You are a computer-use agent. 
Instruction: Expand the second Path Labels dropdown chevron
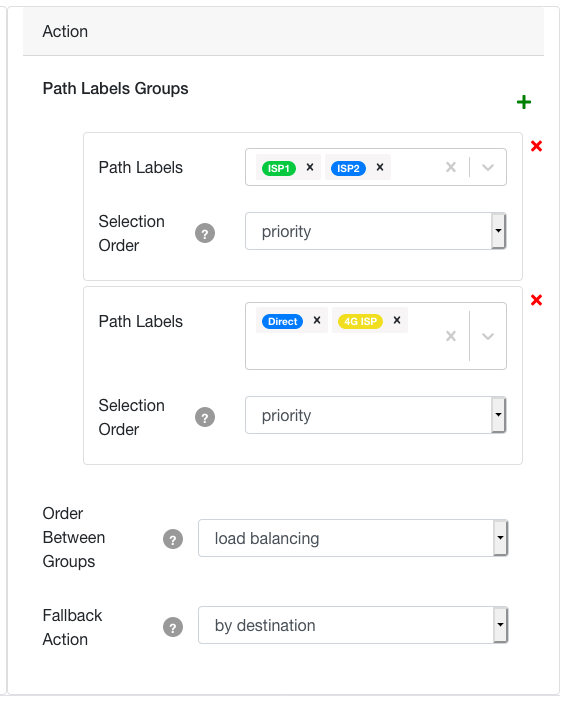(488, 336)
